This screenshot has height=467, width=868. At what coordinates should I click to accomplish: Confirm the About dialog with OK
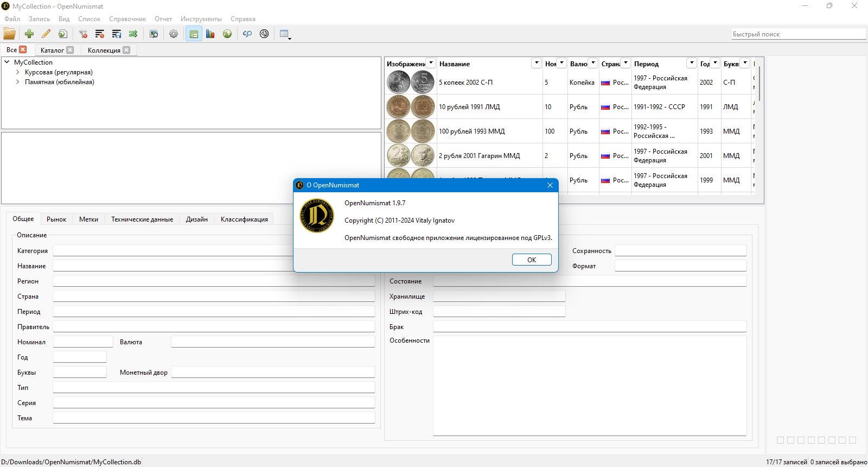coord(532,260)
